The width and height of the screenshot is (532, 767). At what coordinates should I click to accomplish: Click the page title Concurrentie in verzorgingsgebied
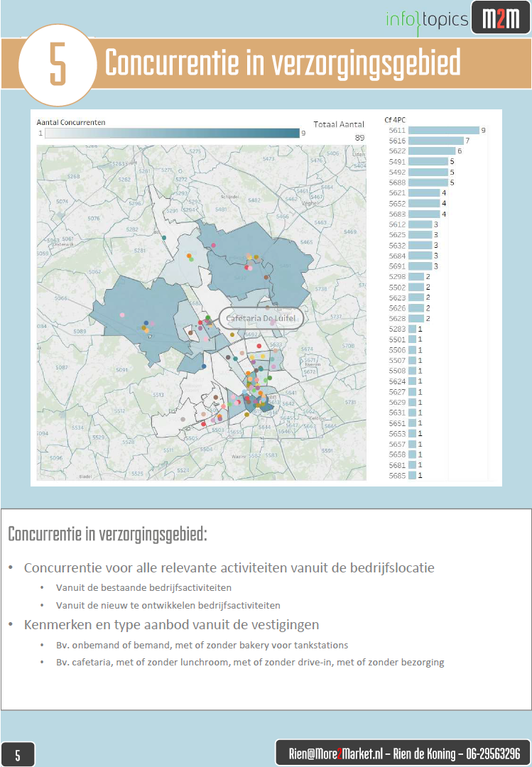click(x=283, y=63)
